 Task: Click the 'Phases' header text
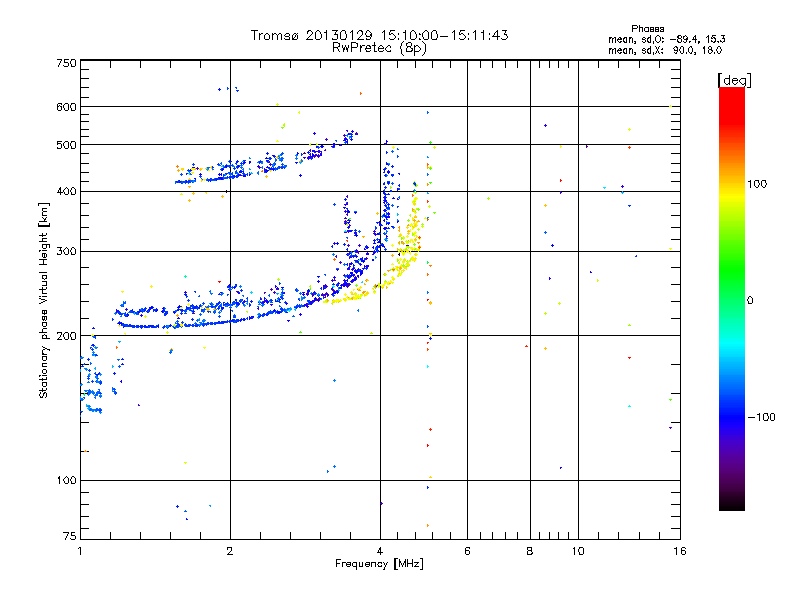click(x=647, y=29)
